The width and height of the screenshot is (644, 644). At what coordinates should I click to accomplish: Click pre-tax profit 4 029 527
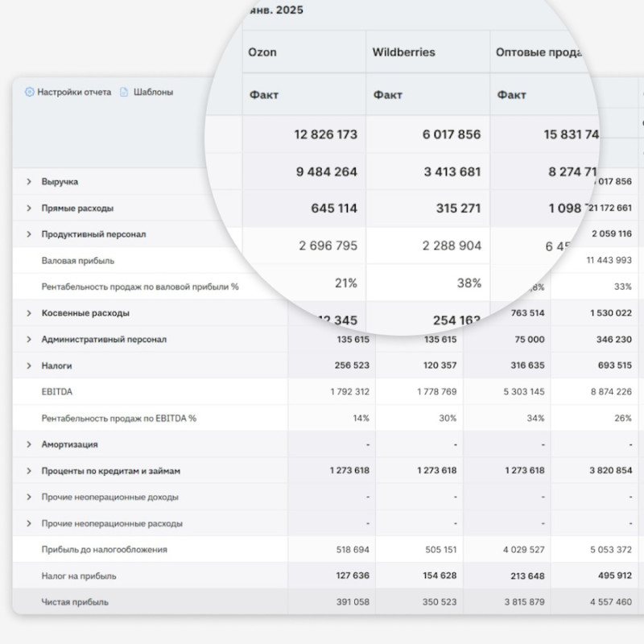pos(524,550)
